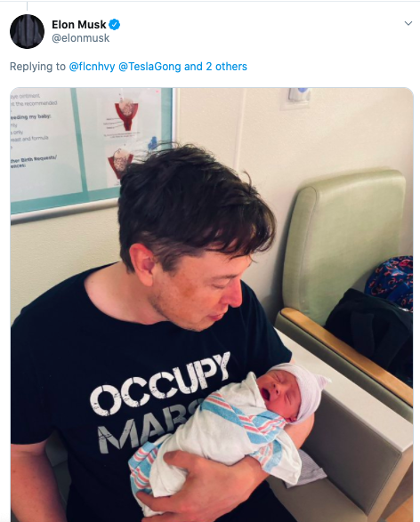The image size is (420, 522).
Task: Open the @elonmusk handle
Action: coord(81,38)
